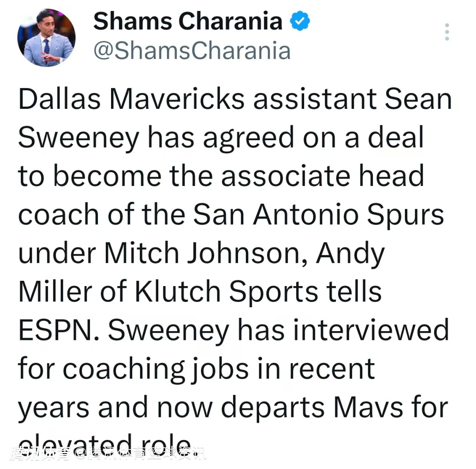Open the three-dot more options menu
Image resolution: width=476 pixels, height=469 pixels.
point(447,32)
